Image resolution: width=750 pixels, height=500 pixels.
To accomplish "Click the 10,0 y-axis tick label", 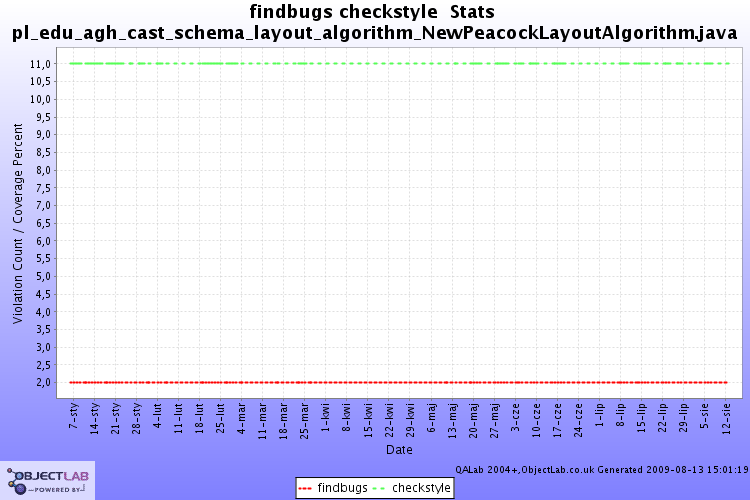I will pyautogui.click(x=41, y=100).
